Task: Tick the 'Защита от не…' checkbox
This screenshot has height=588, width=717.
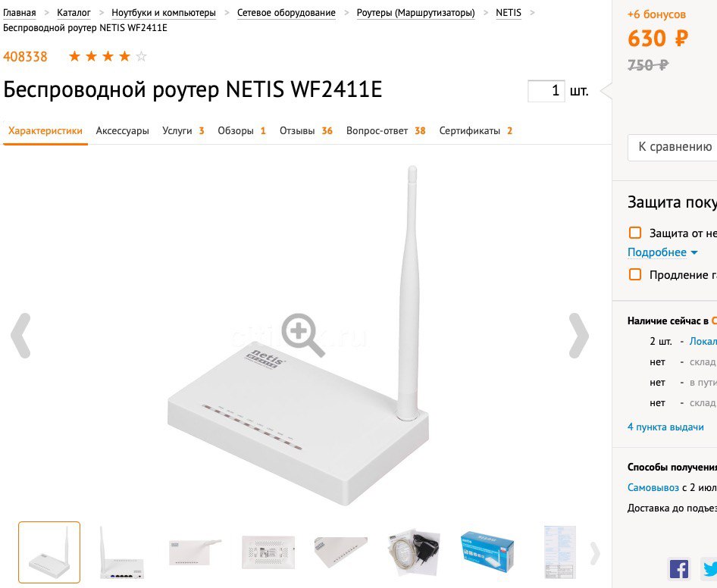Action: [634, 233]
